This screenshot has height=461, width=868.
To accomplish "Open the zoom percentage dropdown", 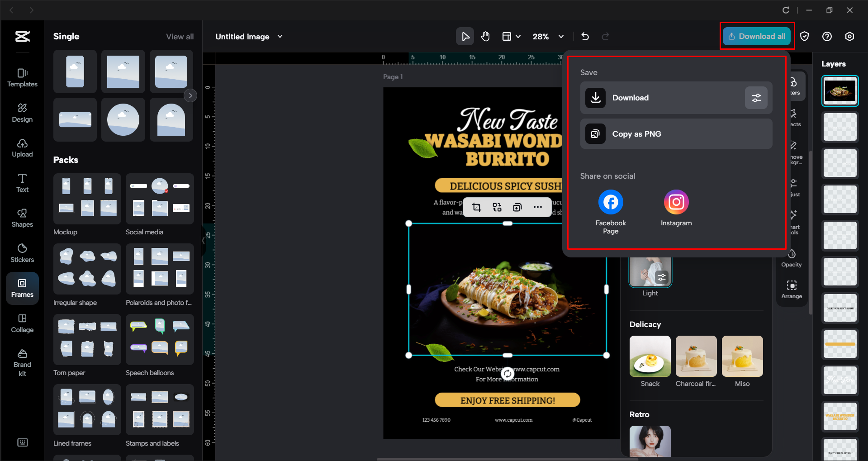I will pos(561,36).
